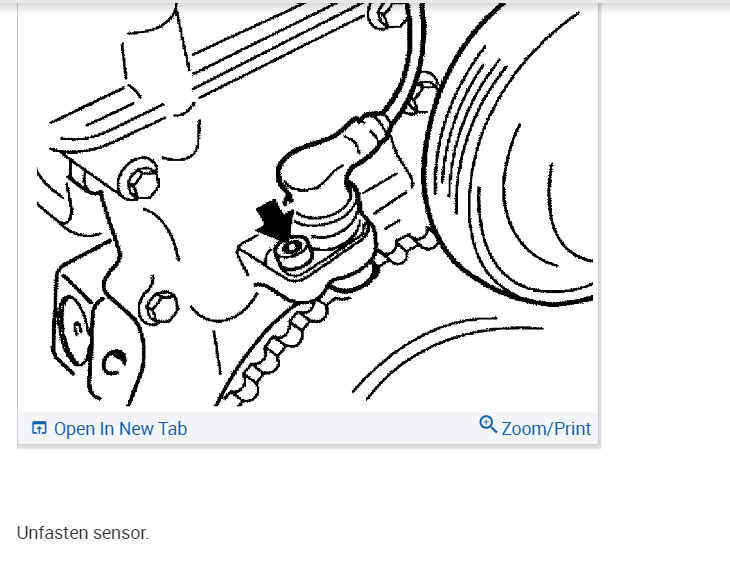Open the diagram via Open In New Tab text
Image resolution: width=730 pixels, height=572 pixels.
(120, 429)
